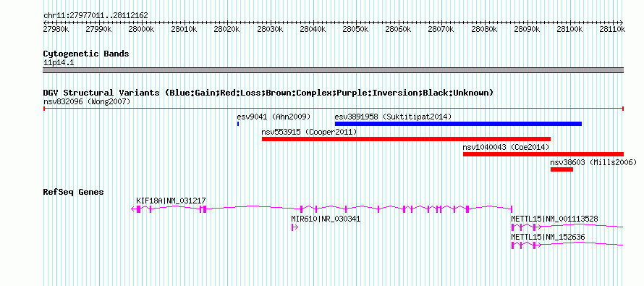644x286 pixels.
Task: Click the nsv832096 (Wong2007) variant label
Action: click(x=87, y=101)
